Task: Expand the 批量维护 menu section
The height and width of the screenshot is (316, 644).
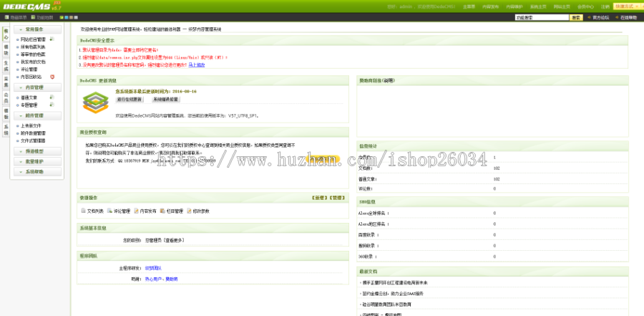Action: (x=37, y=161)
